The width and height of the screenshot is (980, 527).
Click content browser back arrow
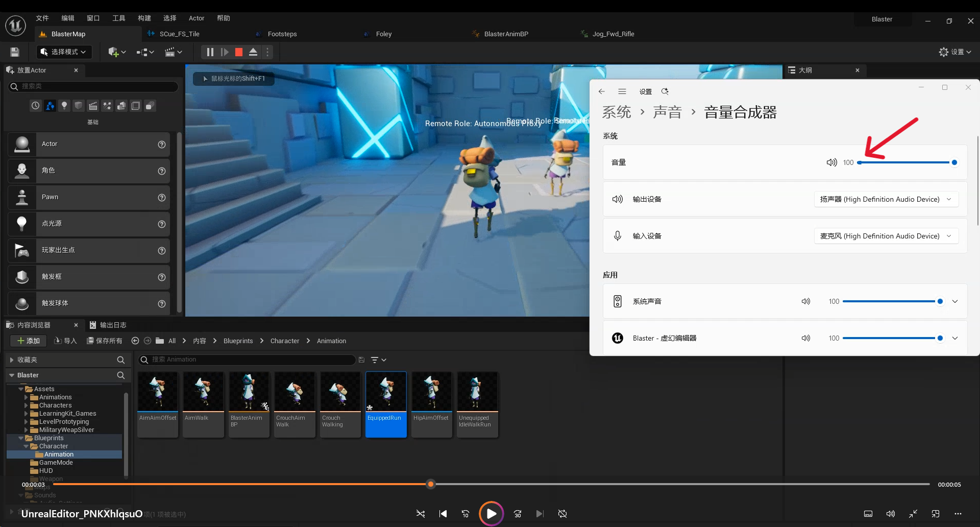135,341
